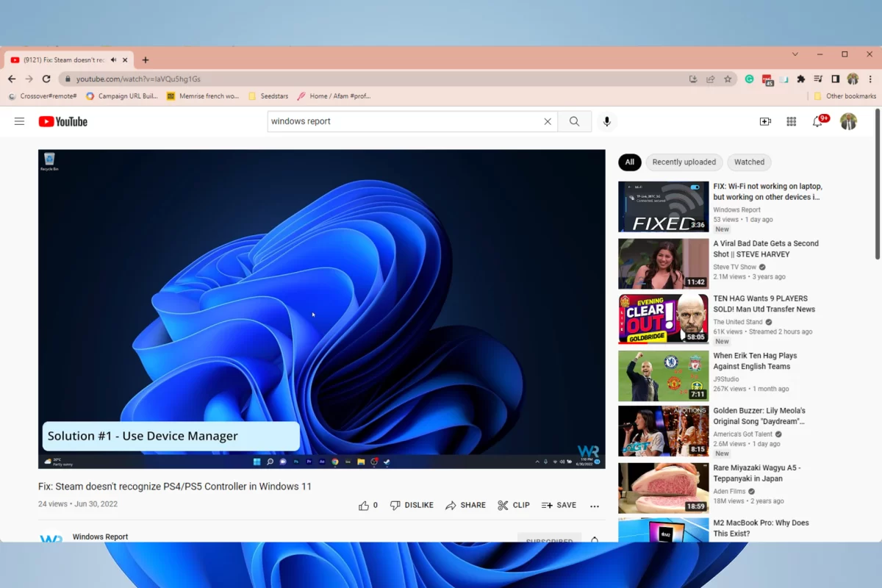Select the All filter tab
Image resolution: width=882 pixels, height=588 pixels.
[x=629, y=162]
